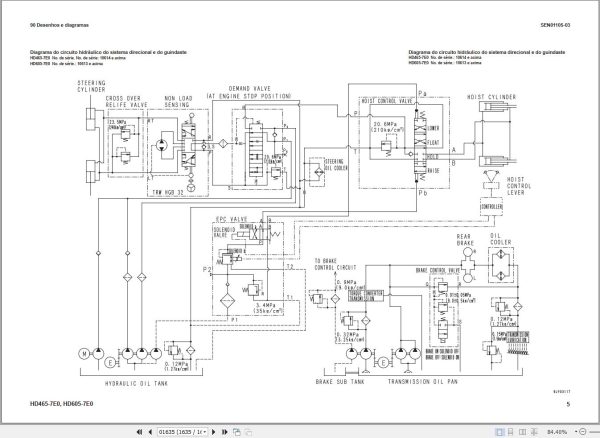The height and width of the screenshot is (438, 600).
Task: Click the EPC VALVE label
Action: coord(232,219)
